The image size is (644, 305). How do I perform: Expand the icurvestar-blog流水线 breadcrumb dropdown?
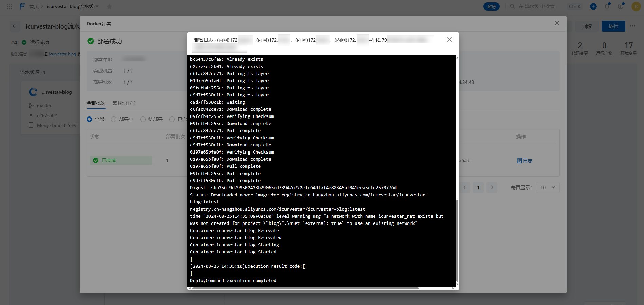point(97,6)
